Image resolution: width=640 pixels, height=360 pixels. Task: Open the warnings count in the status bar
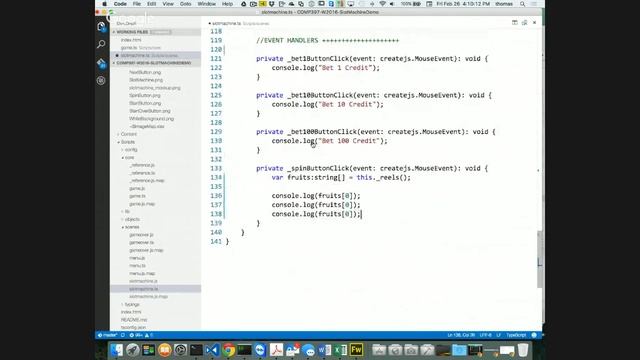tap(149, 335)
